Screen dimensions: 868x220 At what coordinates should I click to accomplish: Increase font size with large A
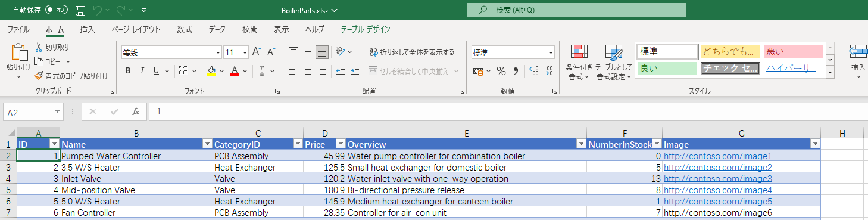(x=257, y=52)
